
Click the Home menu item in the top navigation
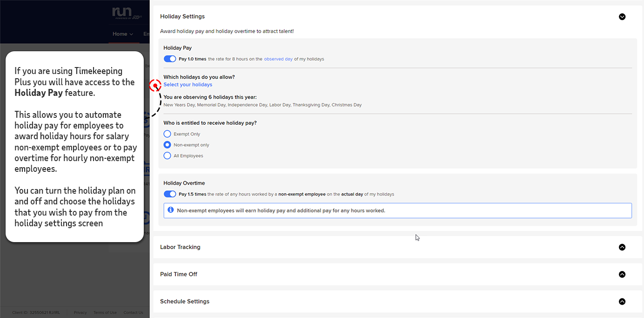click(x=120, y=34)
